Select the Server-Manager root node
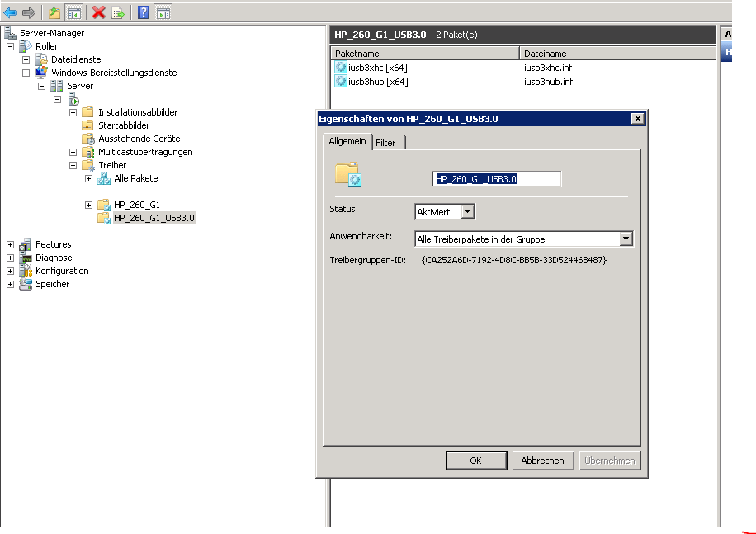This screenshot has width=756, height=534. (x=52, y=33)
